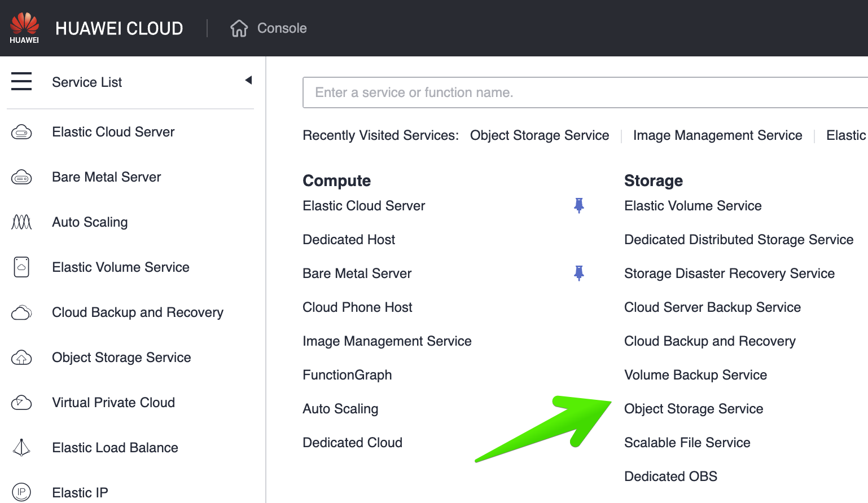Select Object Storage Service under Storage
The image size is (868, 503).
(x=694, y=409)
